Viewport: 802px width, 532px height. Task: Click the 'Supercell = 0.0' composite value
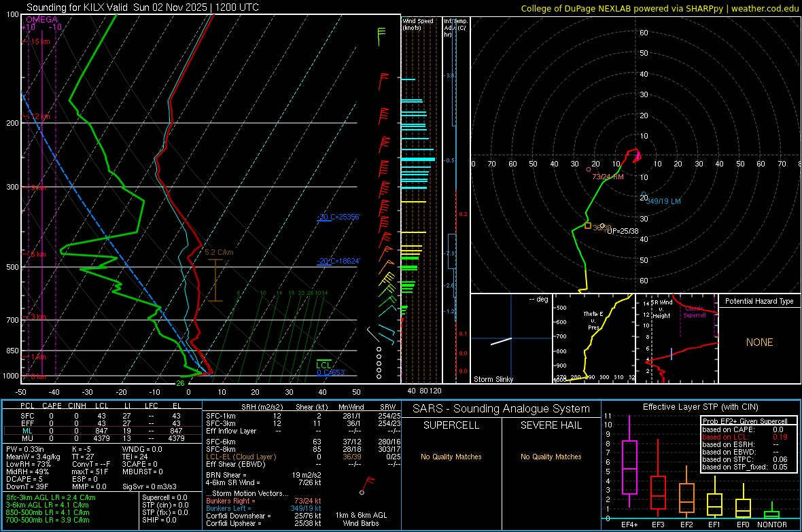pos(164,497)
